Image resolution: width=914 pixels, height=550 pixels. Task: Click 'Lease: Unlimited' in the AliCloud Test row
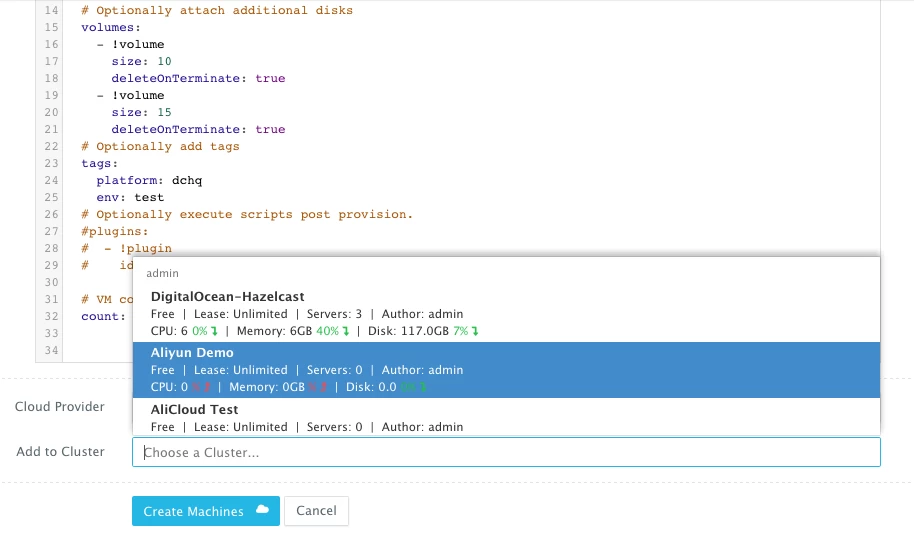click(x=241, y=427)
